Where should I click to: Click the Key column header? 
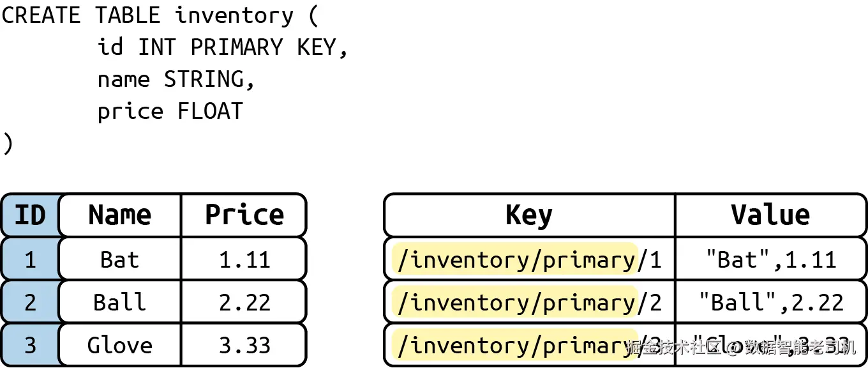(528, 215)
